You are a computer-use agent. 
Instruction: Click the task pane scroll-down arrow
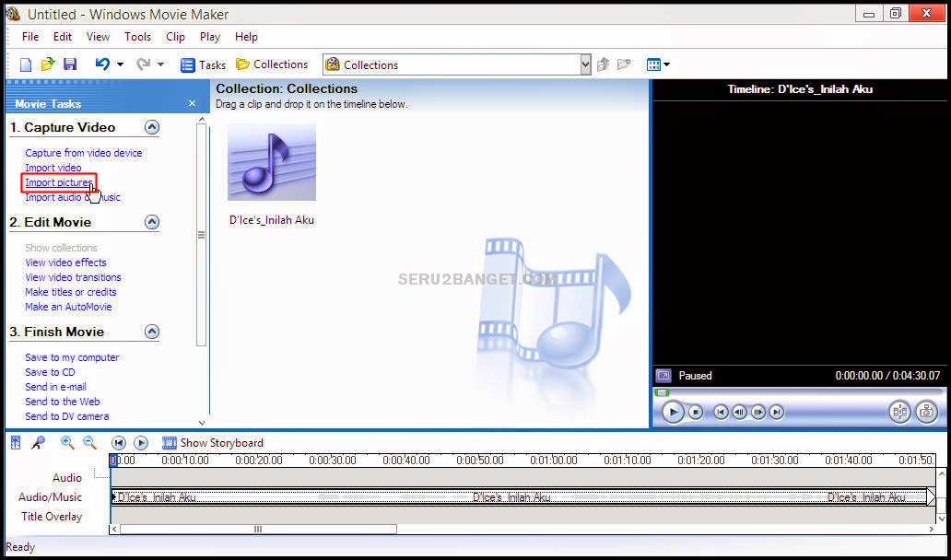[202, 423]
